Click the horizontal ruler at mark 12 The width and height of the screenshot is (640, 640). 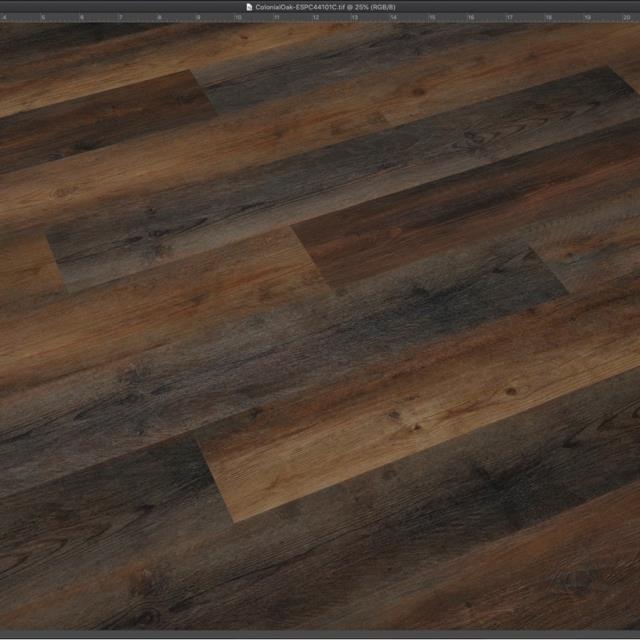coord(316,18)
